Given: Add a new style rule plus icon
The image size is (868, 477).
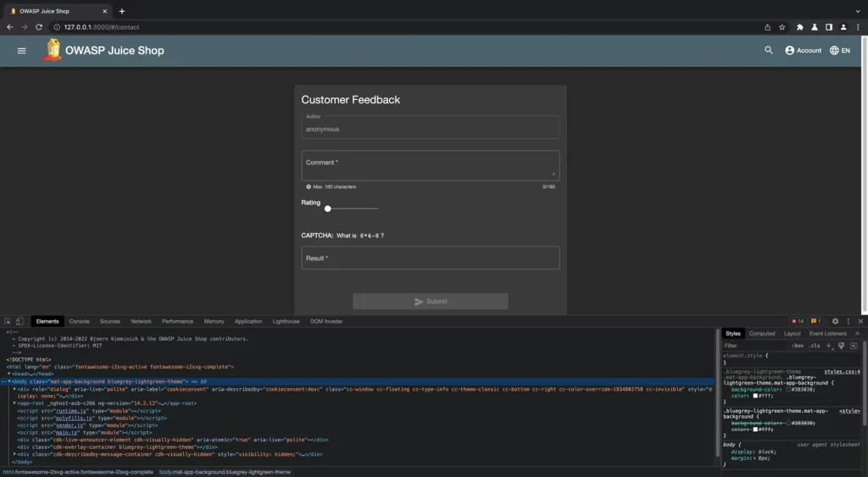Looking at the screenshot, I should 829,346.
